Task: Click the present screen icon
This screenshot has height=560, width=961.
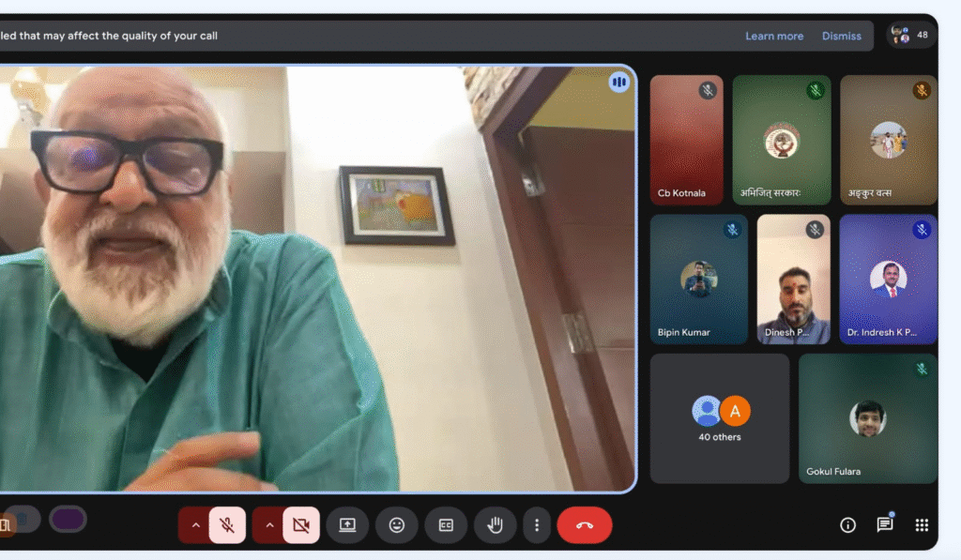Action: (347, 525)
